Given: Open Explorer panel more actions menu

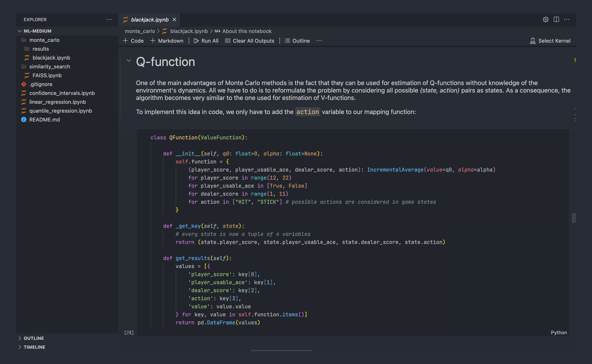Looking at the screenshot, I should click(109, 20).
